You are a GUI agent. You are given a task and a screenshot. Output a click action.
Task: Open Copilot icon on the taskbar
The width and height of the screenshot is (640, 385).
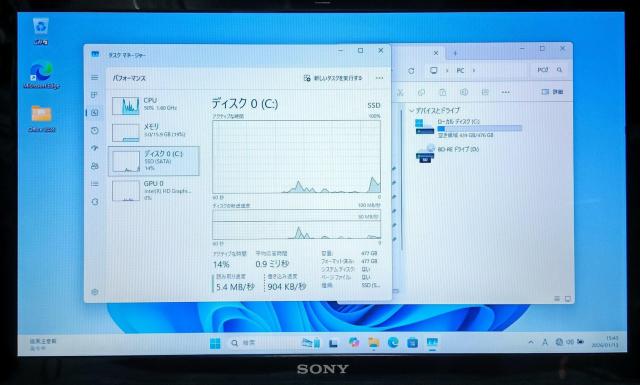click(x=354, y=343)
